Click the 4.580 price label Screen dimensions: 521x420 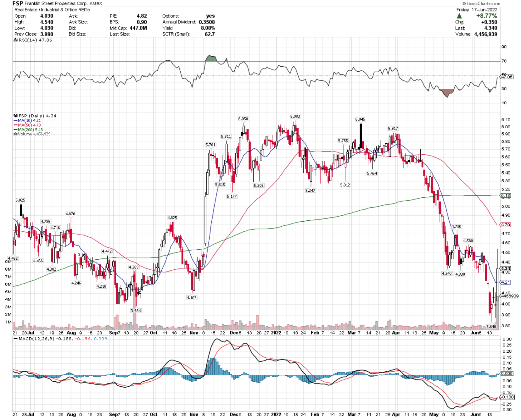click(x=468, y=241)
